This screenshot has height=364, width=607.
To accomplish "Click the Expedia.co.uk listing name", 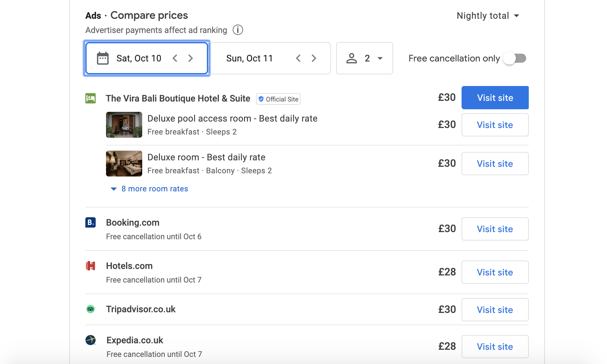I will pos(135,340).
